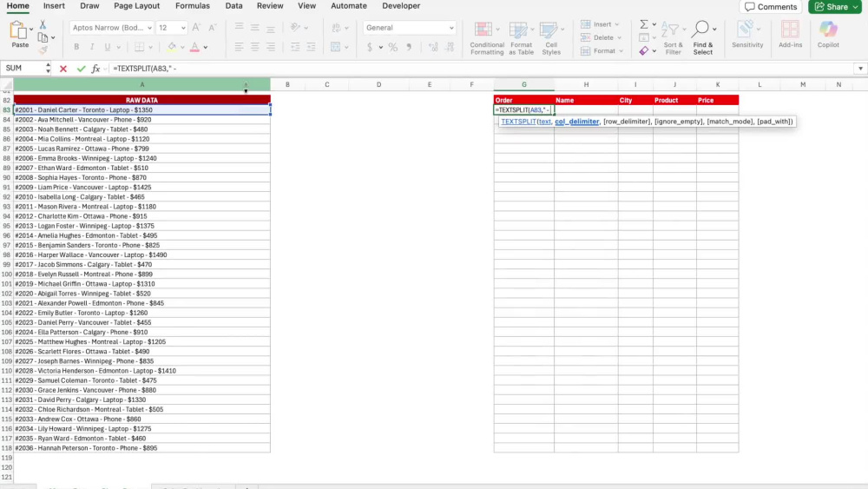This screenshot has height=489, width=868.
Task: Click the Paste clipboard icon
Action: [x=18, y=31]
